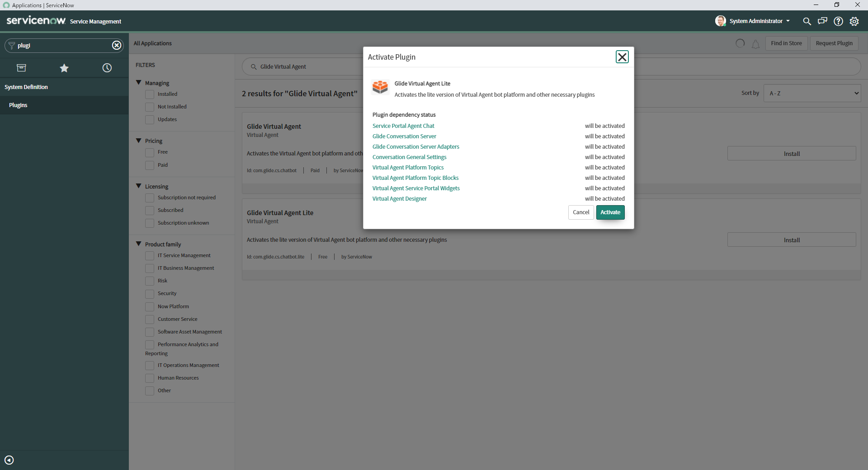Open the Sort by A-Z dropdown
868x470 pixels.
click(812, 93)
